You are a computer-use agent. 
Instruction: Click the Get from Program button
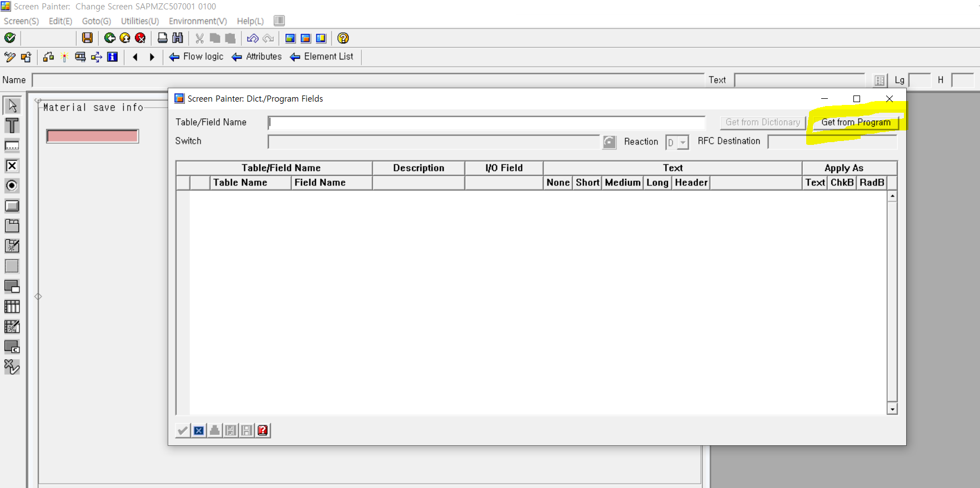click(x=856, y=122)
